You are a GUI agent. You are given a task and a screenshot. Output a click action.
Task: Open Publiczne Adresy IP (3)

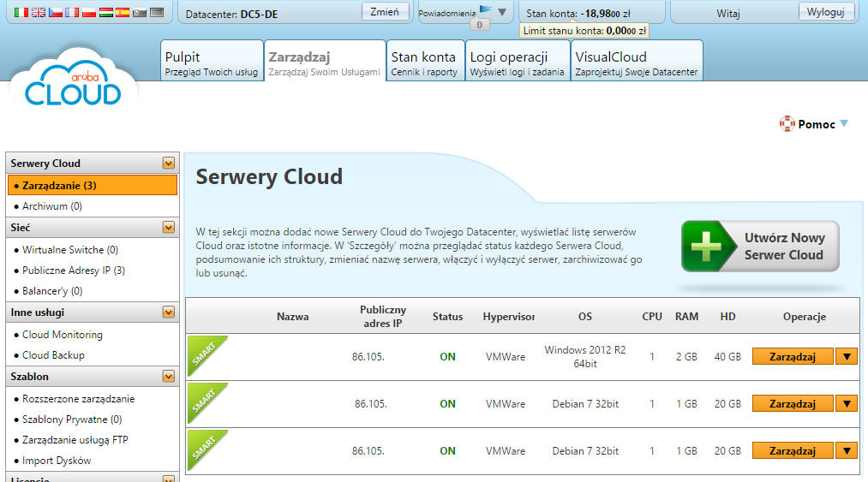click(x=74, y=271)
